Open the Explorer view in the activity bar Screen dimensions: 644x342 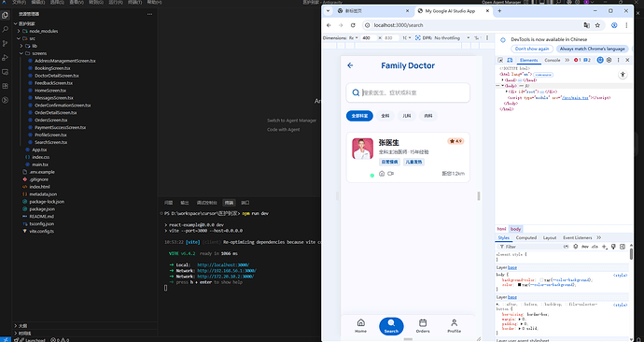(x=5, y=16)
